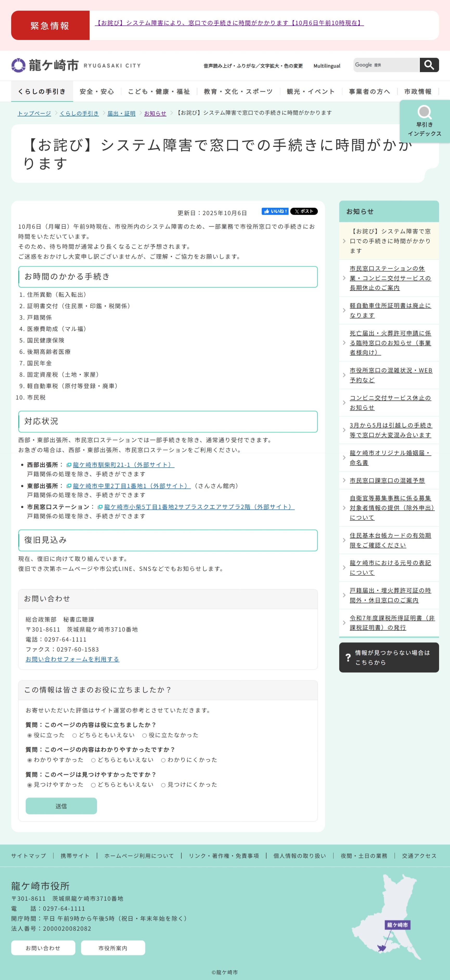Click the search magnifier button
This screenshot has height=980, width=450.
(x=429, y=65)
